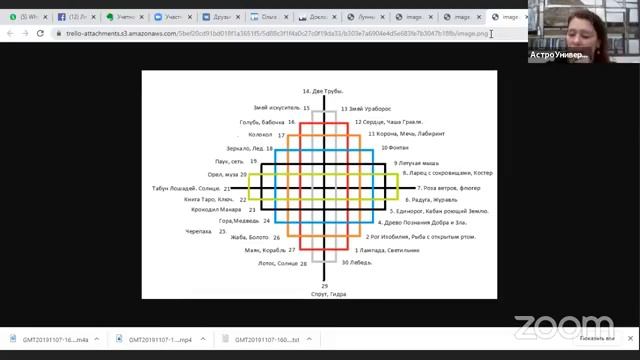Expand options for the txt download

tap(309, 339)
